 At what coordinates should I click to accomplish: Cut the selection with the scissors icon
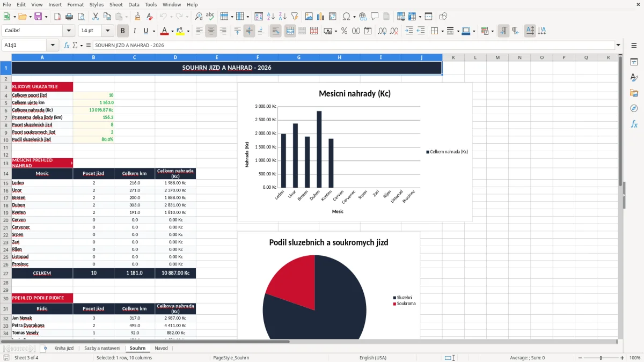click(95, 17)
